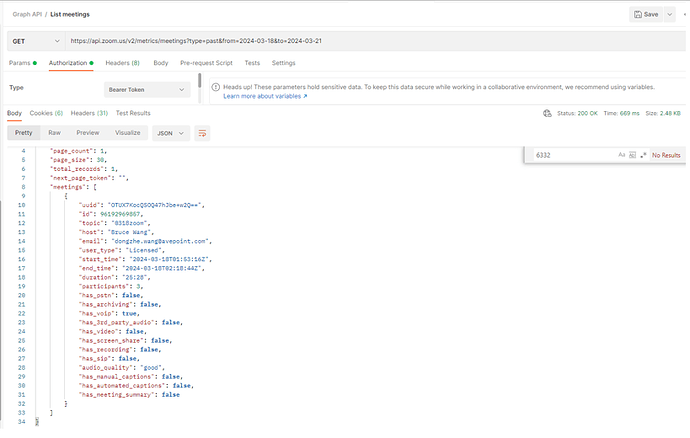Viewport: 690px width, 438px height.
Task: Click the email dongzhe.wang@avepoint.com value
Action: tap(160, 241)
